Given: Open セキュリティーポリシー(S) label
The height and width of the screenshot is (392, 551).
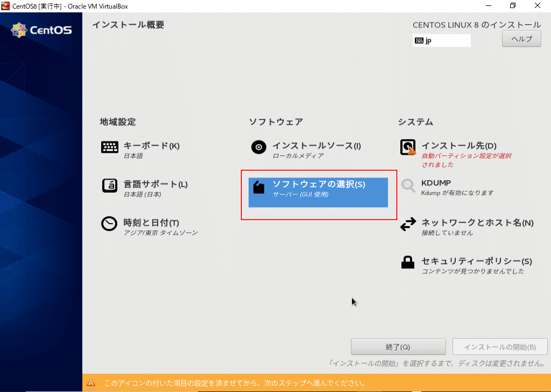Looking at the screenshot, I should pyautogui.click(x=477, y=261).
